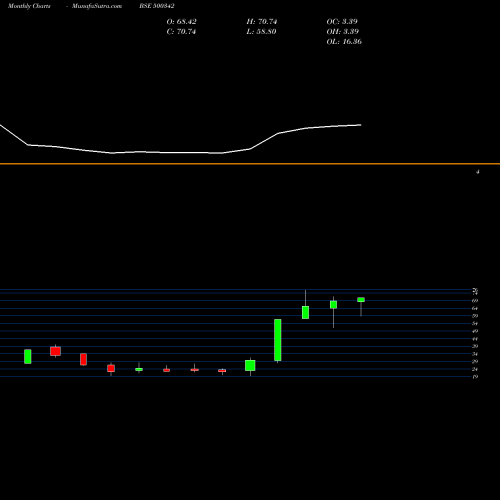Click the price axis label 44
The height and width of the screenshot is (500, 500).
475,339
